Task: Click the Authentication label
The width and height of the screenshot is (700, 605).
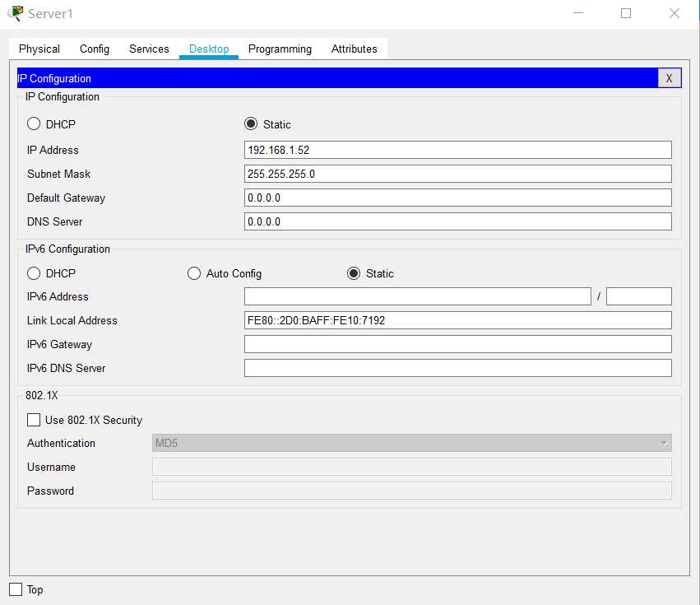Action: point(61,443)
